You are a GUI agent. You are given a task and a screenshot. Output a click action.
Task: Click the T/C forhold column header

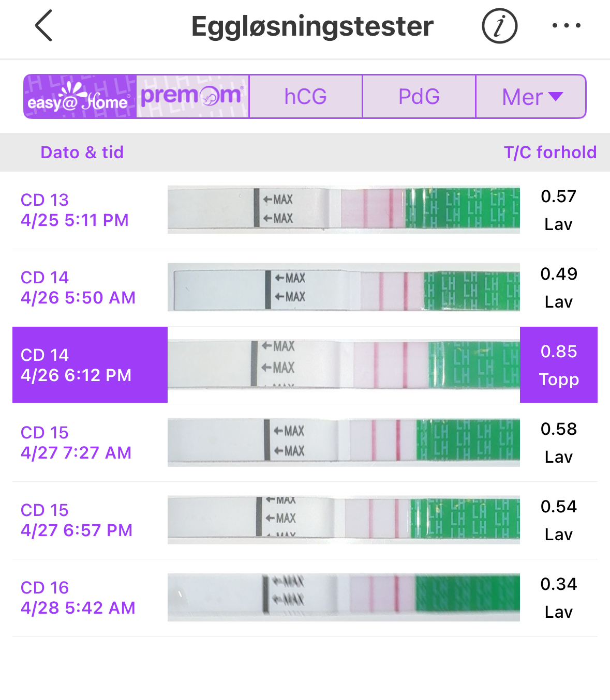point(550,153)
